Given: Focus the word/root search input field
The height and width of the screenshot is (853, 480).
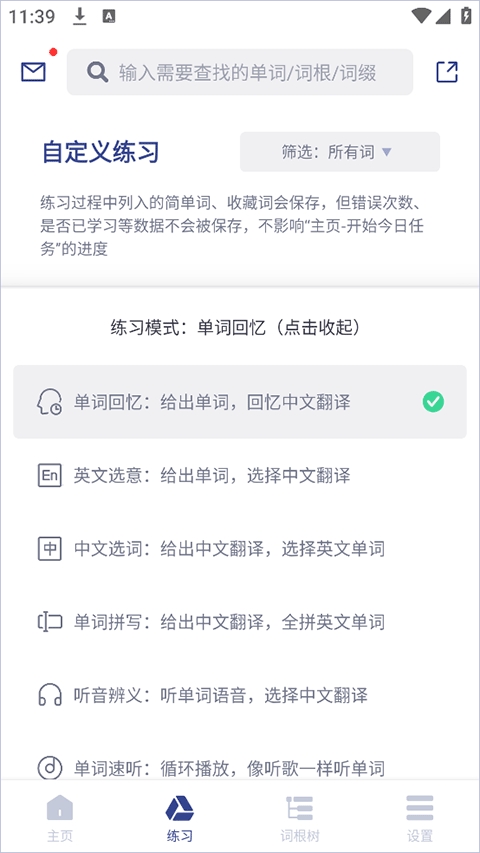Looking at the screenshot, I should pos(240,72).
